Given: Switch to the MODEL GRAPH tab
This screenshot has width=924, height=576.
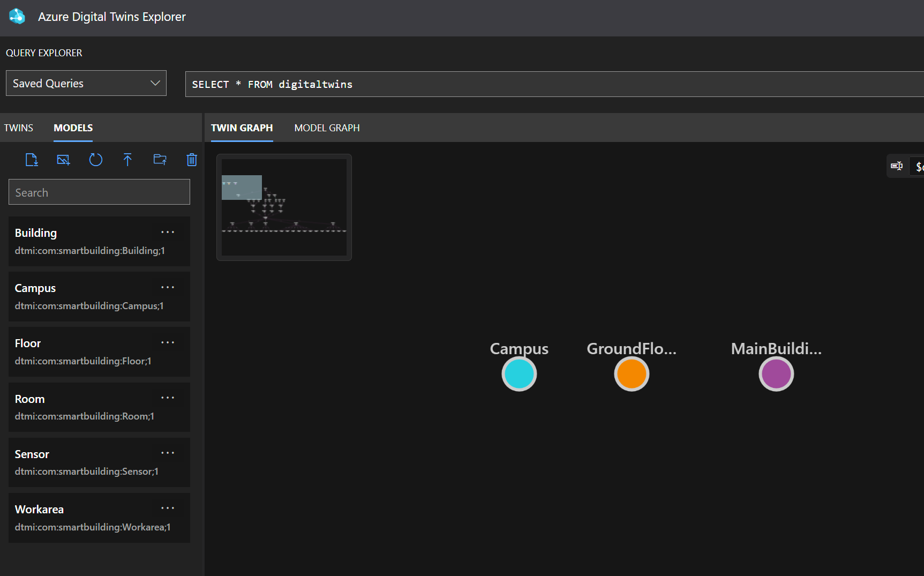Looking at the screenshot, I should point(327,128).
